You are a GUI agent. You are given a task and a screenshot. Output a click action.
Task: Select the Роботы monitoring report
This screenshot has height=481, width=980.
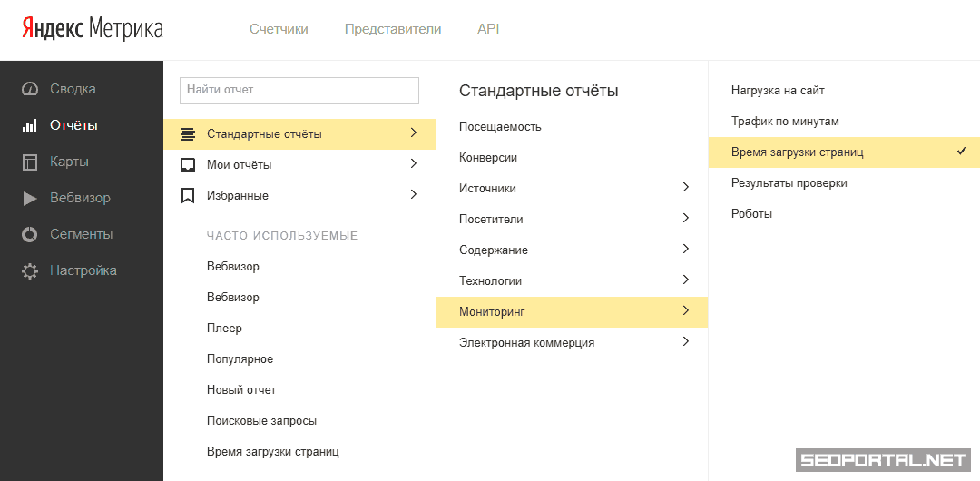(x=751, y=214)
